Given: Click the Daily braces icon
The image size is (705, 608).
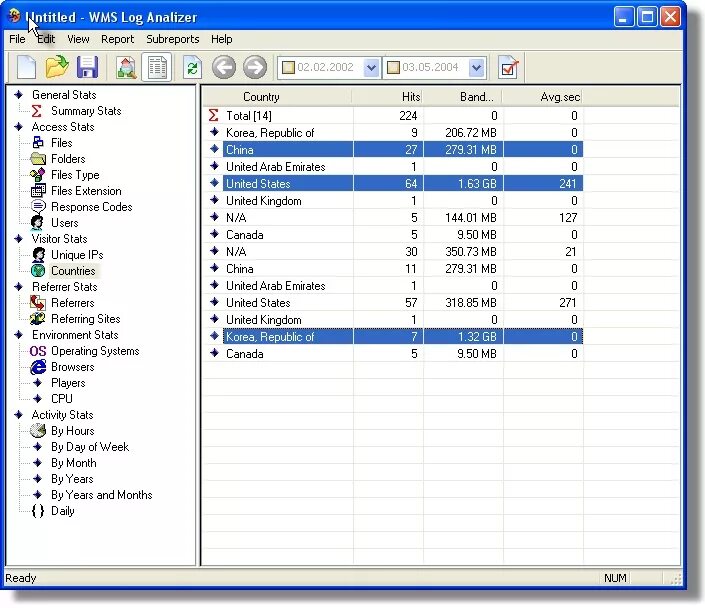Looking at the screenshot, I should pyautogui.click(x=38, y=511).
